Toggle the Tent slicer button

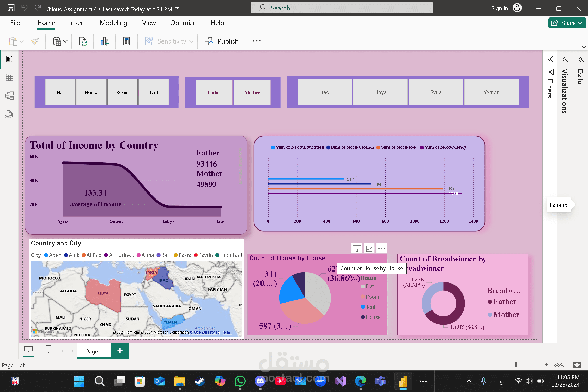click(x=154, y=92)
